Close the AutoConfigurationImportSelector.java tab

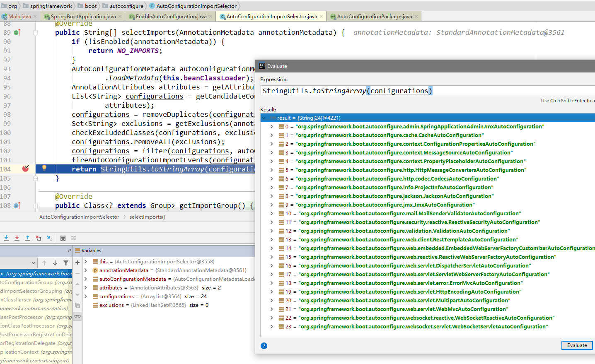coord(322,17)
